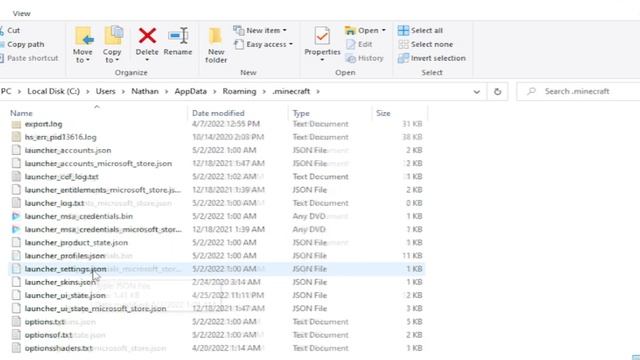Select launcher_cef_log.txt
The width and height of the screenshot is (640, 360).
point(62,177)
